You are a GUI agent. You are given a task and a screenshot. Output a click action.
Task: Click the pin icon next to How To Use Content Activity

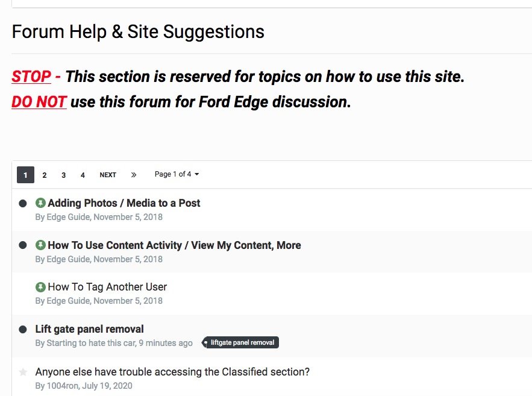click(40, 245)
